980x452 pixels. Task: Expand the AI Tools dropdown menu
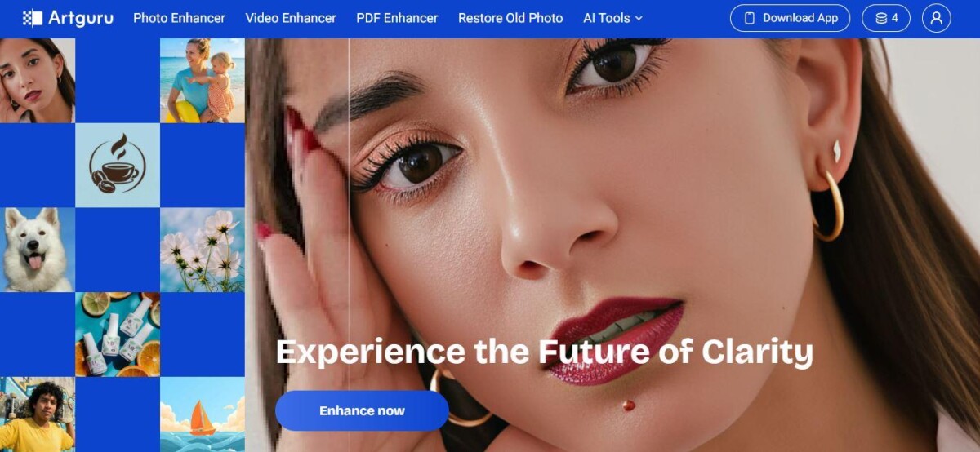click(x=612, y=18)
